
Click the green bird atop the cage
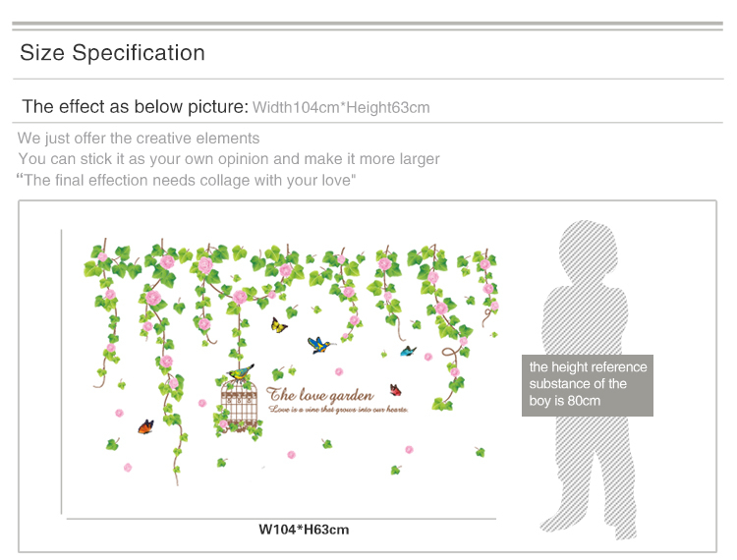239,372
